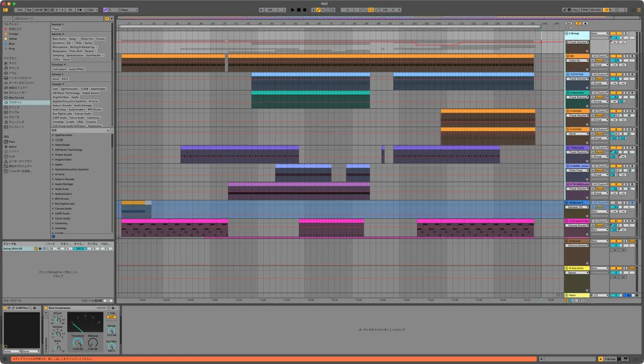The width and height of the screenshot is (644, 364).
Task: Click the Tap tempo button
Action: click(29, 10)
